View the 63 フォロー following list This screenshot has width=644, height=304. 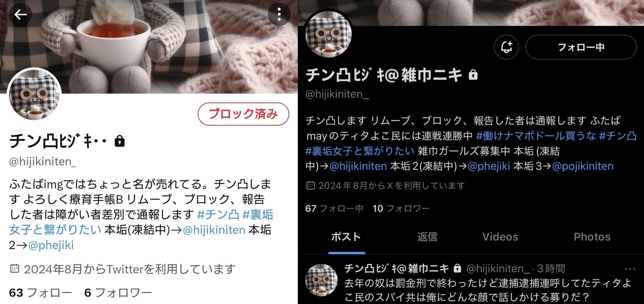[x=41, y=293]
